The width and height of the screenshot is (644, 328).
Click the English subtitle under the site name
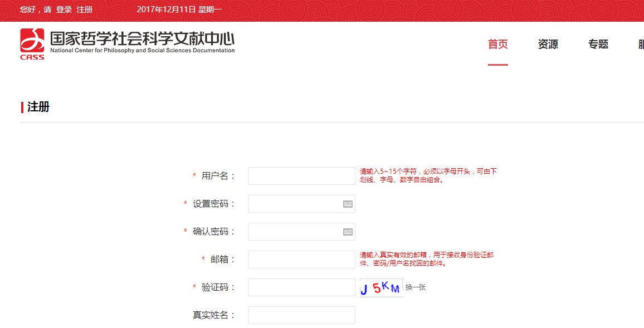(x=142, y=50)
